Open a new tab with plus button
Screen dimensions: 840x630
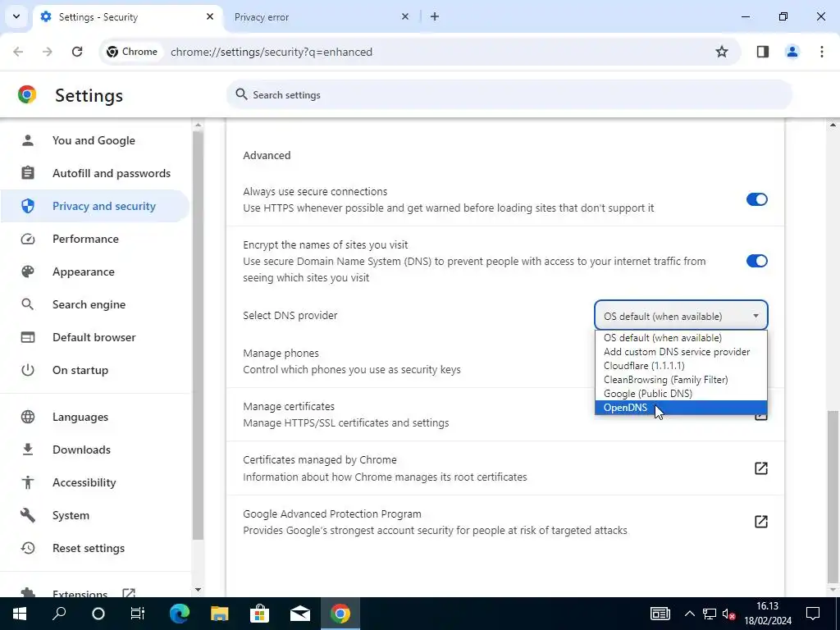(435, 16)
